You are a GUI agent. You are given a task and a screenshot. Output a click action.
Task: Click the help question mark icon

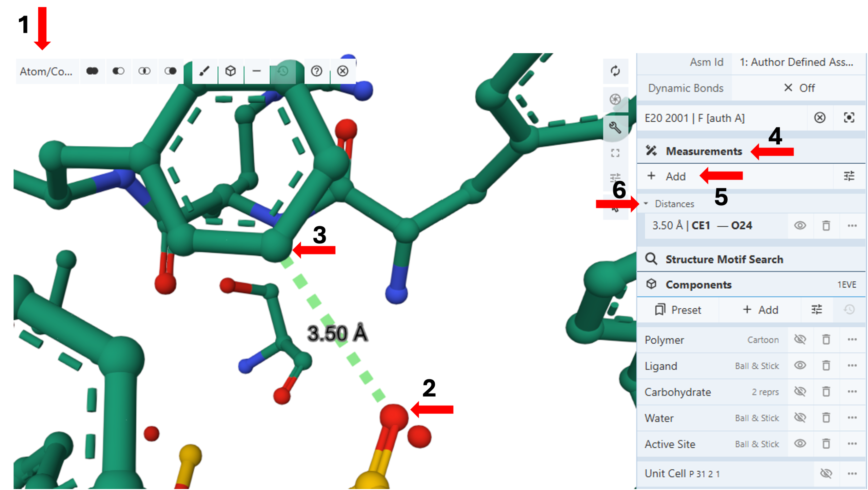click(x=316, y=71)
